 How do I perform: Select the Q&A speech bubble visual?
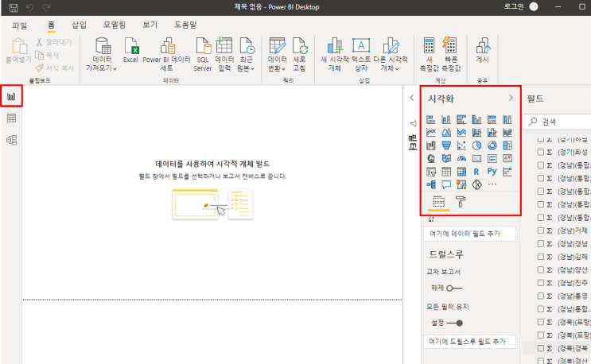(x=446, y=184)
